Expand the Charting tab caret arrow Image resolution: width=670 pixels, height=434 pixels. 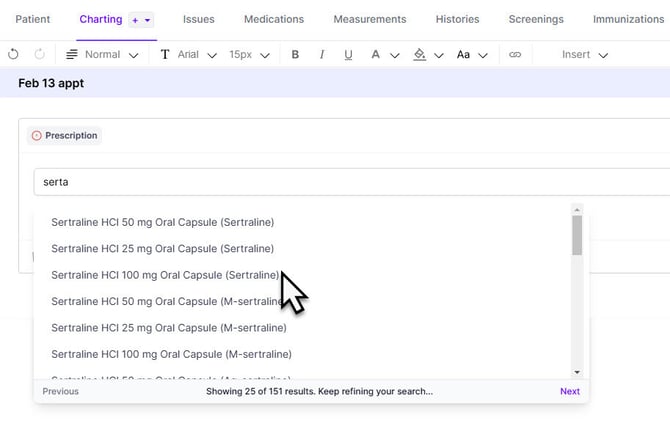click(147, 20)
